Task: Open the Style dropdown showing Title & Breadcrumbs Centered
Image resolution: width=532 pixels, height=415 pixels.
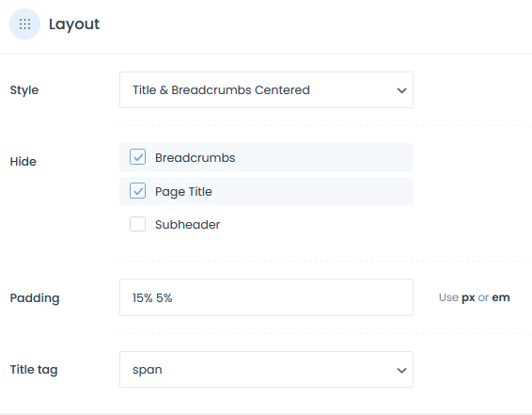Action: [x=266, y=90]
